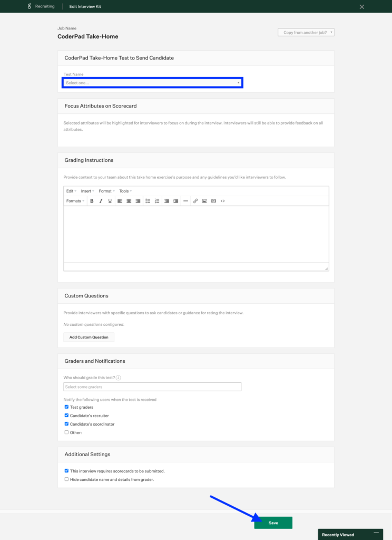Insert a numbered list in the editor
Screen dimensions: 392x540
click(156, 201)
